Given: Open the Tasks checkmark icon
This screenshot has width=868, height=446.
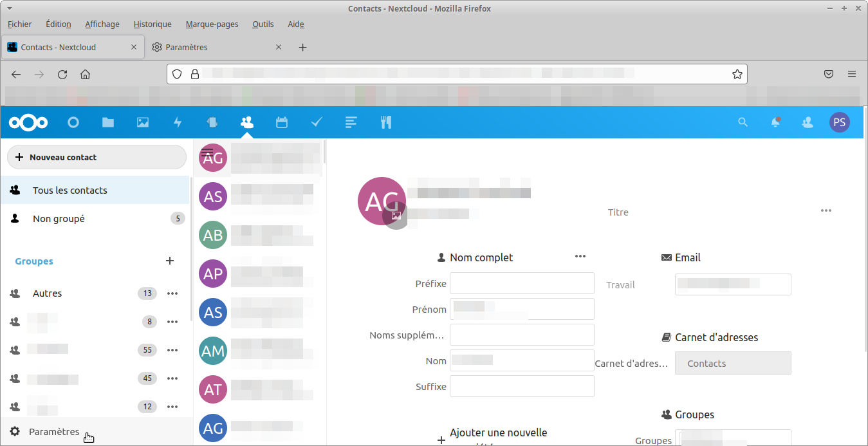Looking at the screenshot, I should point(316,122).
